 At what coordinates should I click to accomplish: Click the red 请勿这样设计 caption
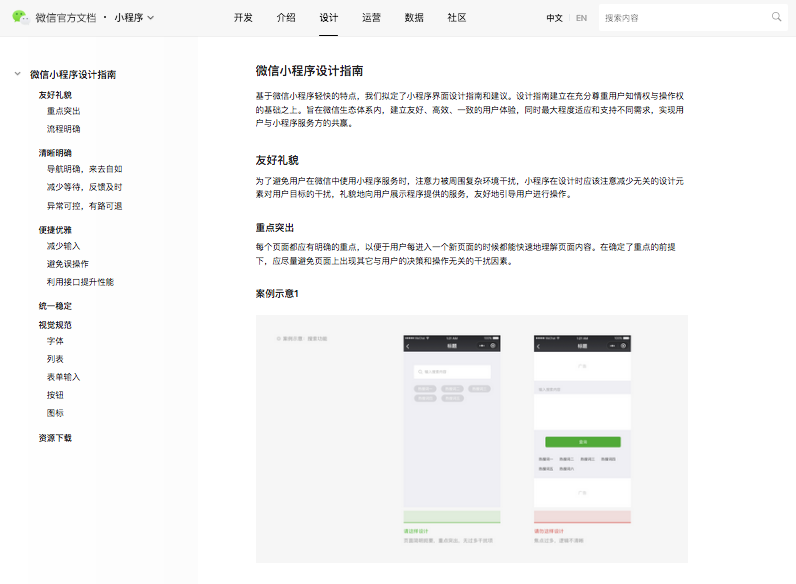click(x=549, y=531)
